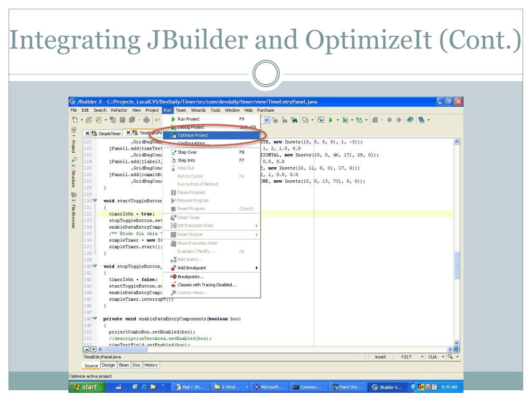This screenshot has width=532, height=399.
Task: Open the Refactor menu
Action: coord(119,110)
